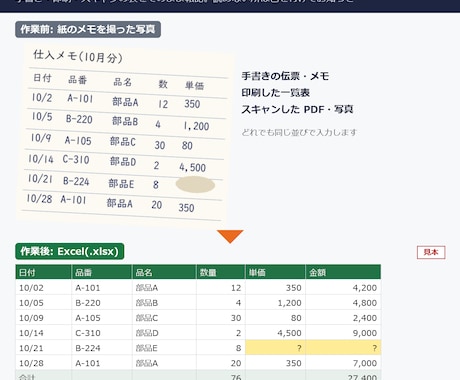Select the 部品D cell in the Excel table
The width and height of the screenshot is (460, 380).
pos(164,333)
